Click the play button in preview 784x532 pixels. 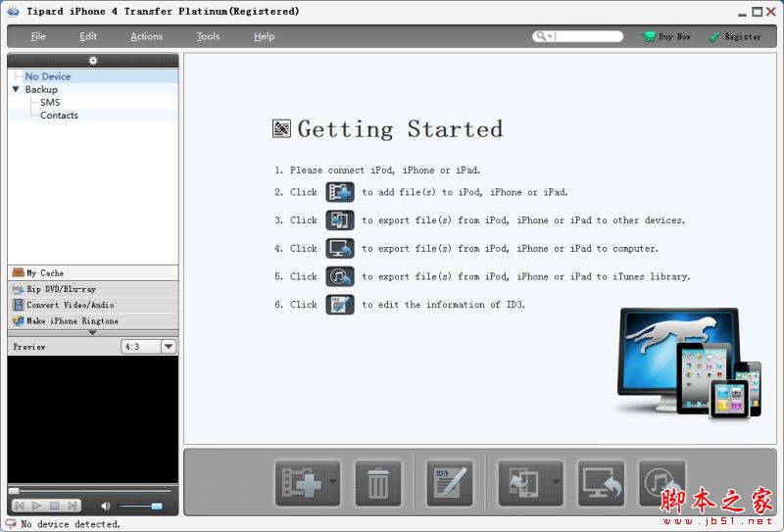pos(36,506)
